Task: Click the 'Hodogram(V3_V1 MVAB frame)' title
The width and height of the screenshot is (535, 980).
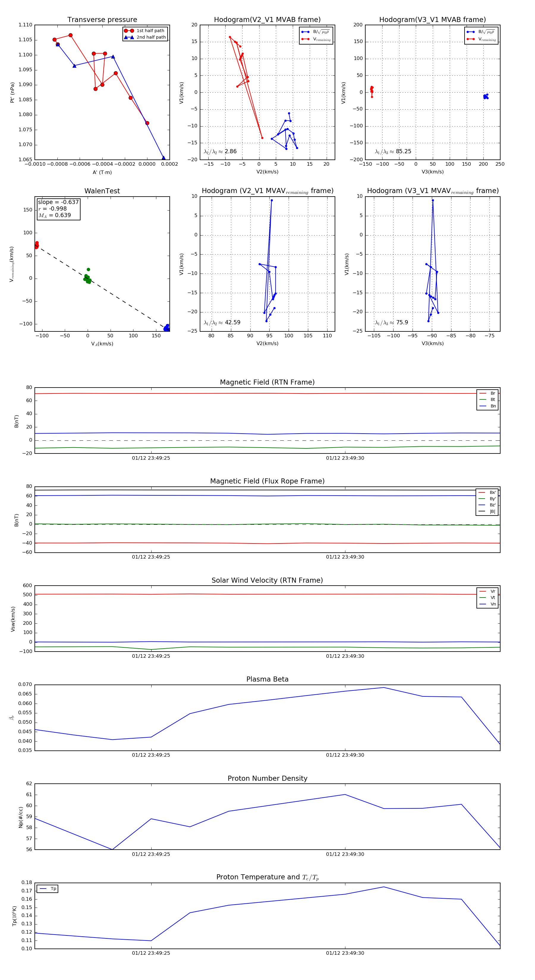Action: tap(432, 20)
